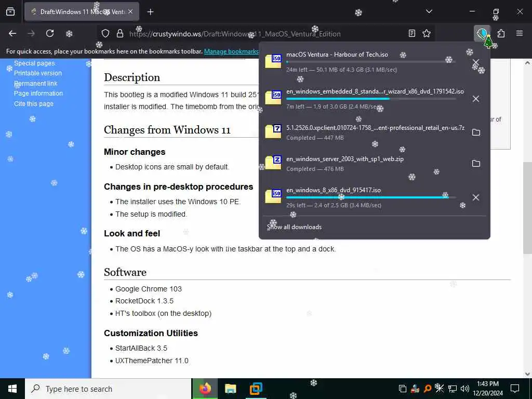Open the Windows Start menu
The image size is (532, 399).
[12, 389]
